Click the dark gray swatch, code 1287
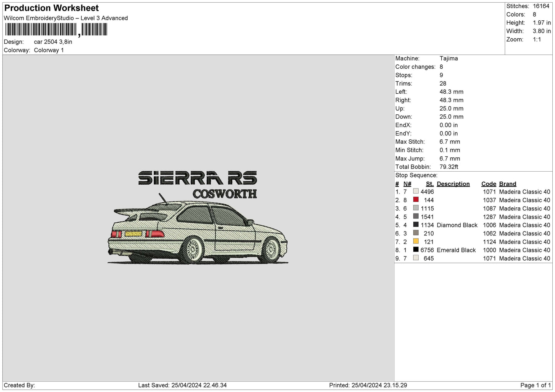 416,217
